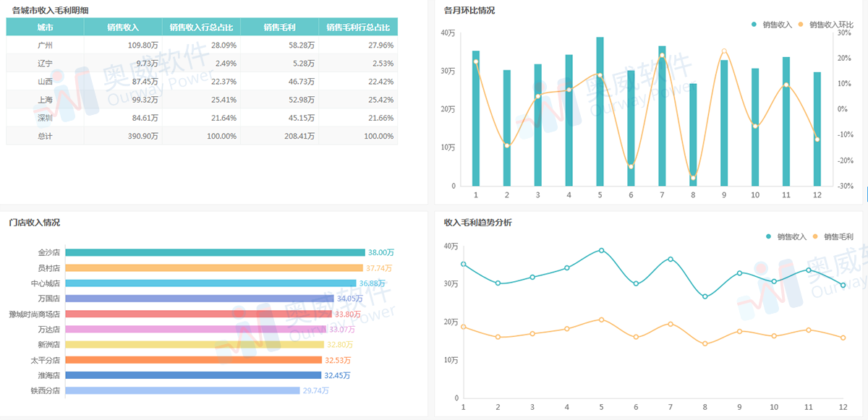Click the 太平分店 bar
This screenshot has width=868, height=420.
point(194,360)
